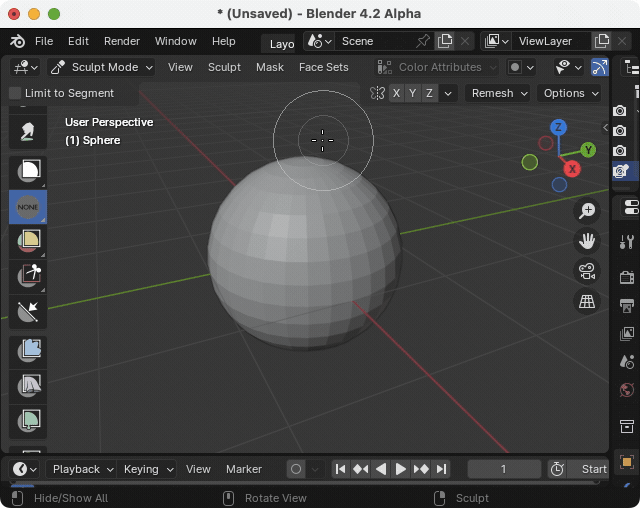
Task: Open the Playback dropdown
Action: coord(81,469)
